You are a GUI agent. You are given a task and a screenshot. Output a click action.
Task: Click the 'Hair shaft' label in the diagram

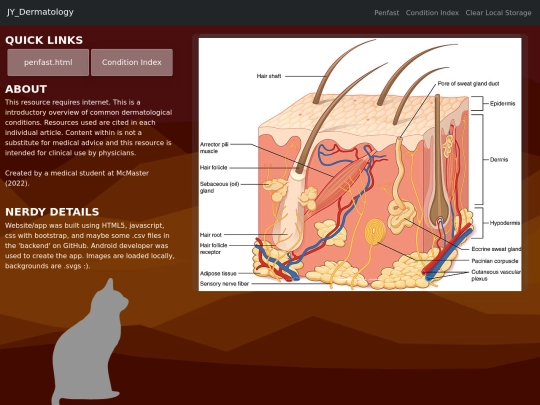(269, 76)
